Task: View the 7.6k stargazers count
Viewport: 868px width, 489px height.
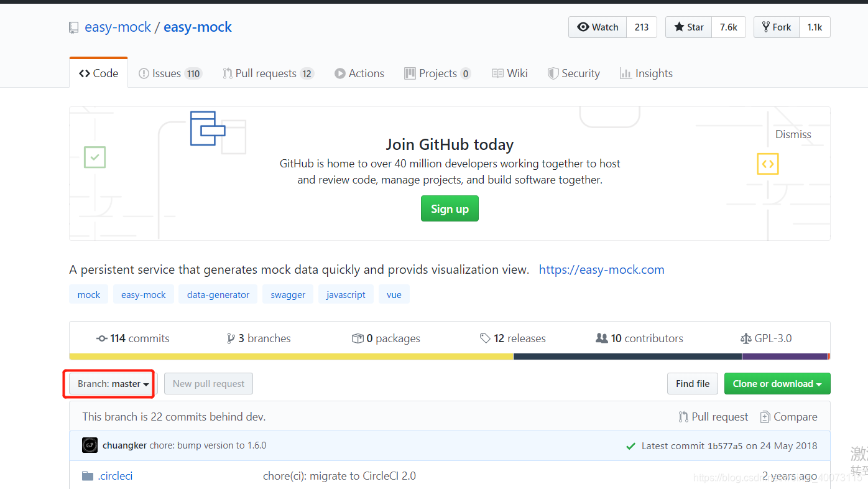Action: [x=729, y=27]
